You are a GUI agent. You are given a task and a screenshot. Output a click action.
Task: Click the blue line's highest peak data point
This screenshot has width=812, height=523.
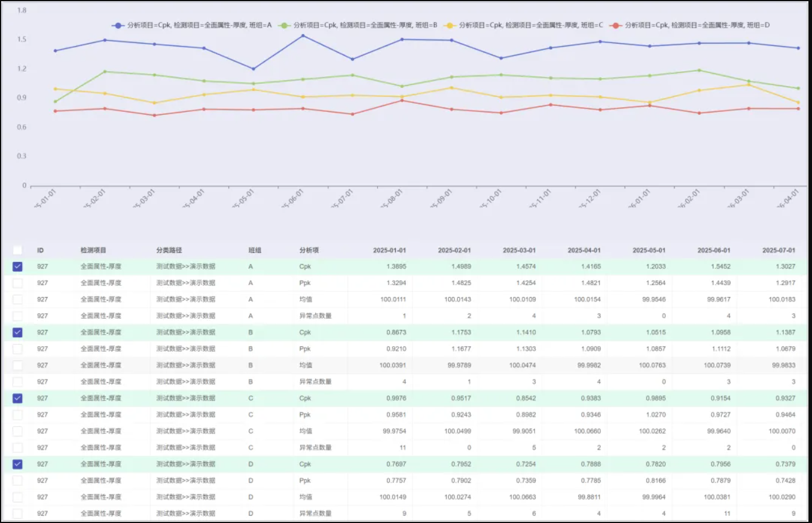click(x=303, y=36)
